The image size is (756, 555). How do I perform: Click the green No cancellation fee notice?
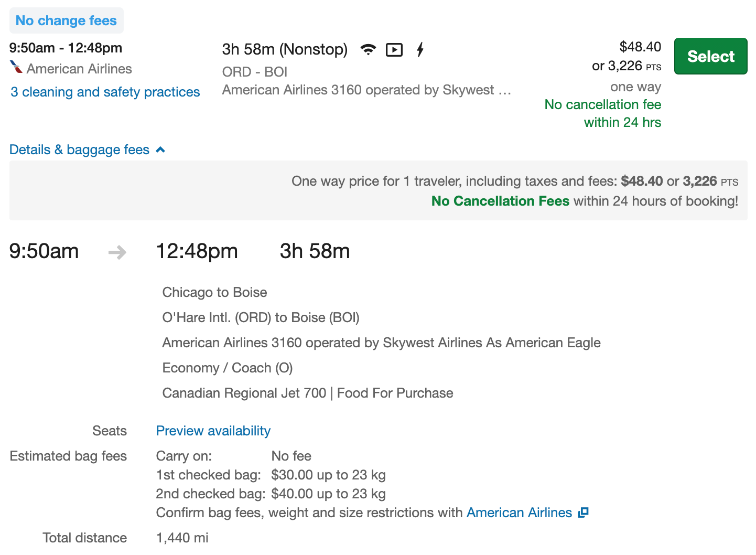602,113
